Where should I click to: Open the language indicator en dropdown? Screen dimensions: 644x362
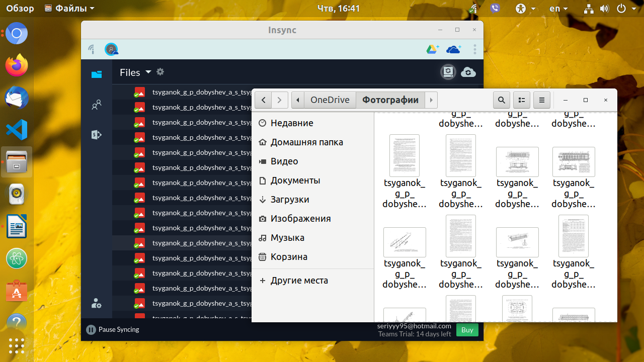[558, 9]
